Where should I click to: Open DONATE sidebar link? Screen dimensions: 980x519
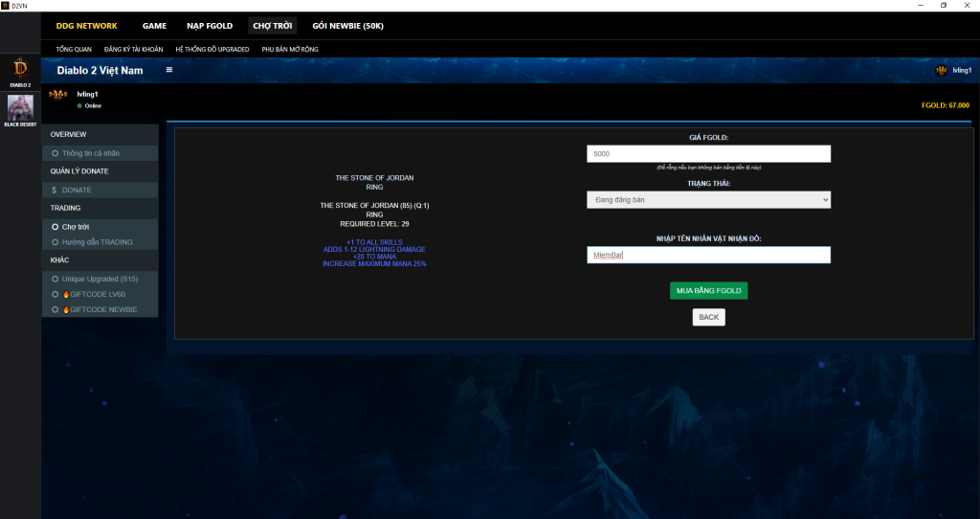click(77, 191)
